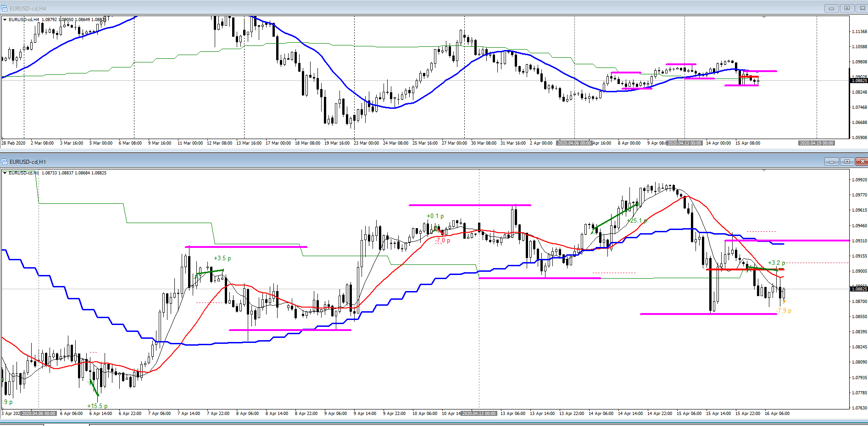868x426 pixels.
Task: Click the -7.0 p trade label
Action: point(443,240)
